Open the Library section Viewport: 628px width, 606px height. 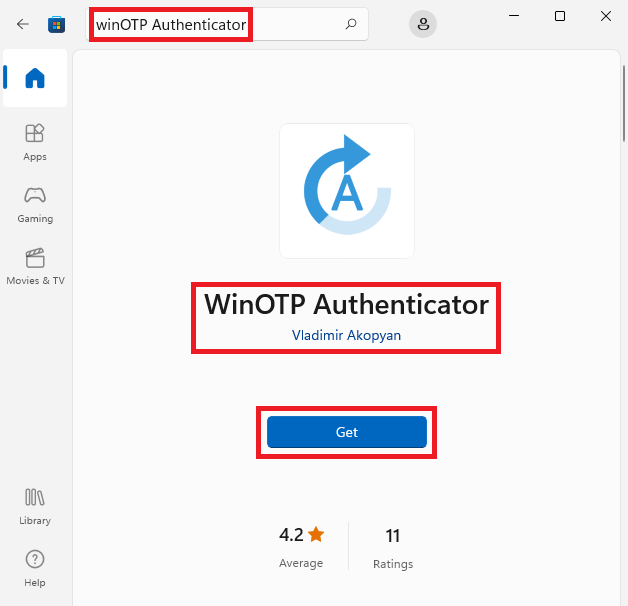(35, 507)
